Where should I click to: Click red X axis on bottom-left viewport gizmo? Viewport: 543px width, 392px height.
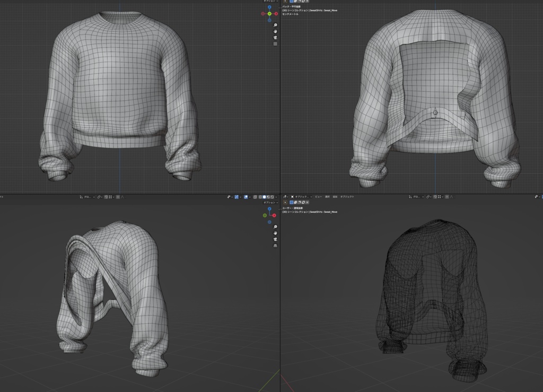274,215
